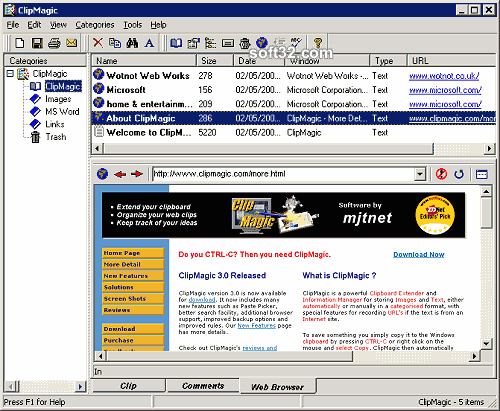The image size is (500, 411).
Task: Click the Save floppy disk icon
Action: (37, 43)
